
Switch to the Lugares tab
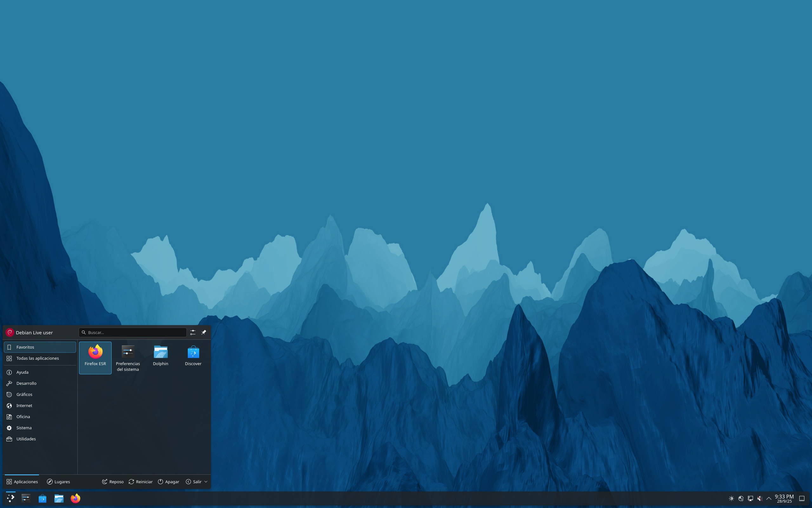(58, 481)
